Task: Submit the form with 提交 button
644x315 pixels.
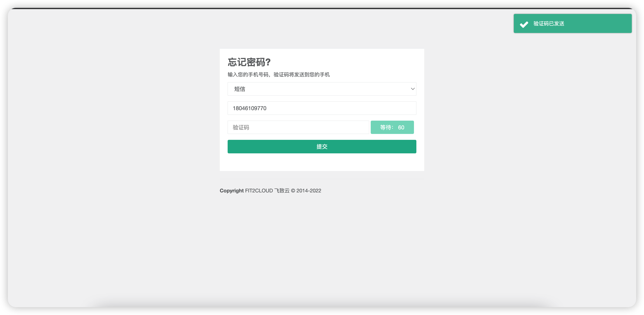Action: (x=322, y=147)
